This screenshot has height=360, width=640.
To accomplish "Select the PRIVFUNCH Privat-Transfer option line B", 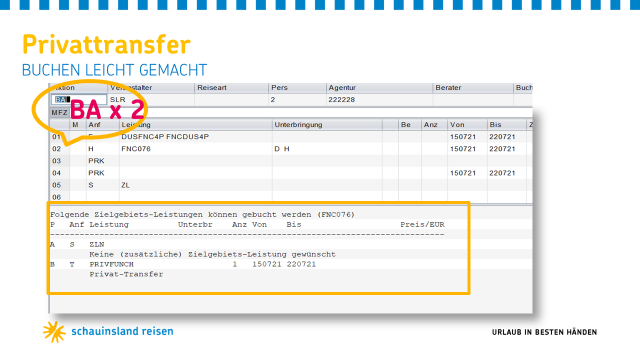I will pos(183,269).
